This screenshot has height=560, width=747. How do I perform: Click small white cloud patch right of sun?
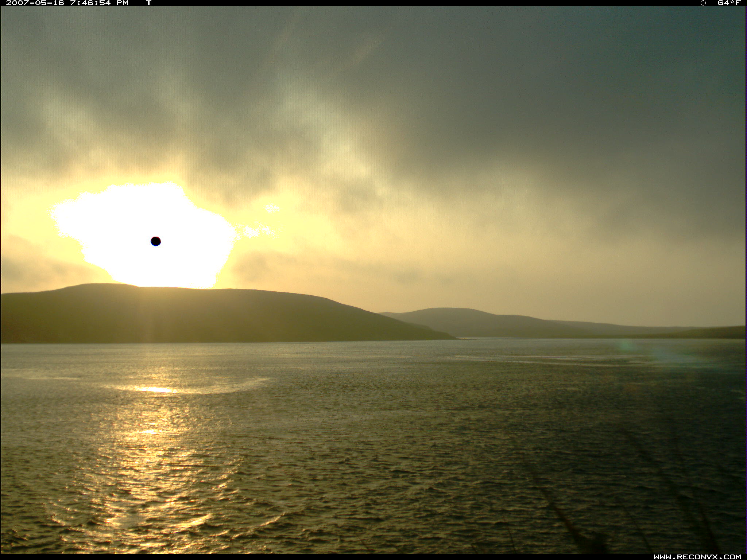click(271, 208)
